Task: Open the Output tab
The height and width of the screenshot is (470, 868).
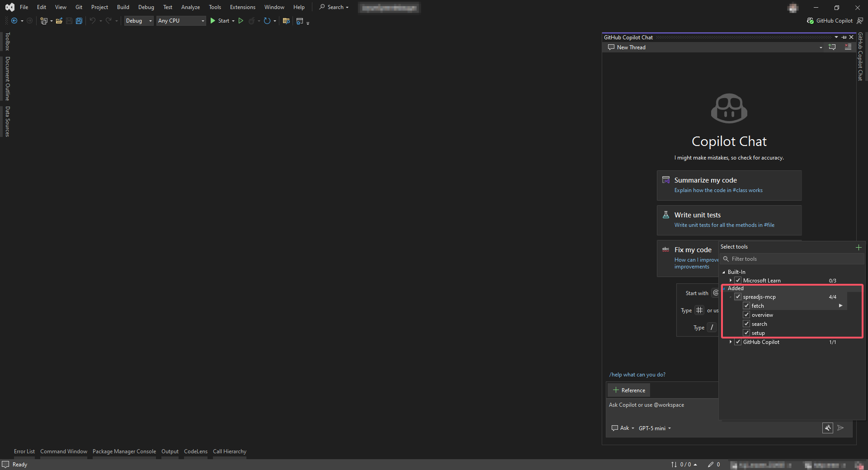Action: tap(170, 451)
